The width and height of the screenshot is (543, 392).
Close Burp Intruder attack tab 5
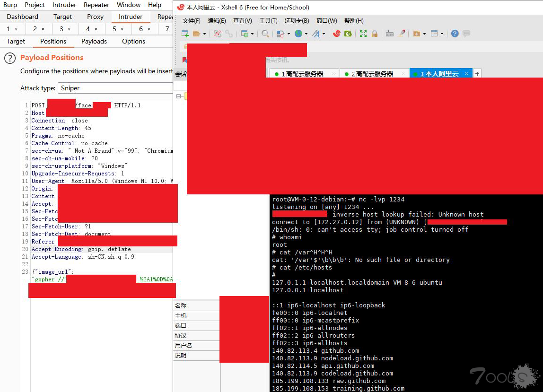(x=122, y=29)
